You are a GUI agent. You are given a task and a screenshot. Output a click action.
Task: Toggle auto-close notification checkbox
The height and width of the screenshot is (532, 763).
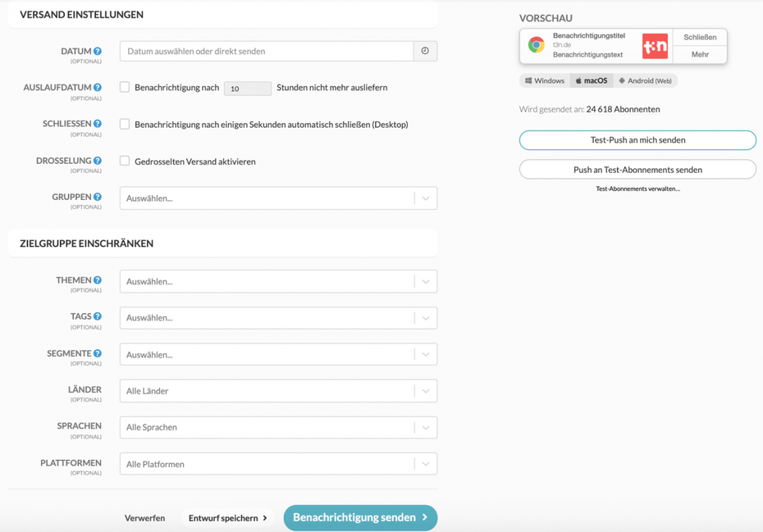tap(125, 124)
